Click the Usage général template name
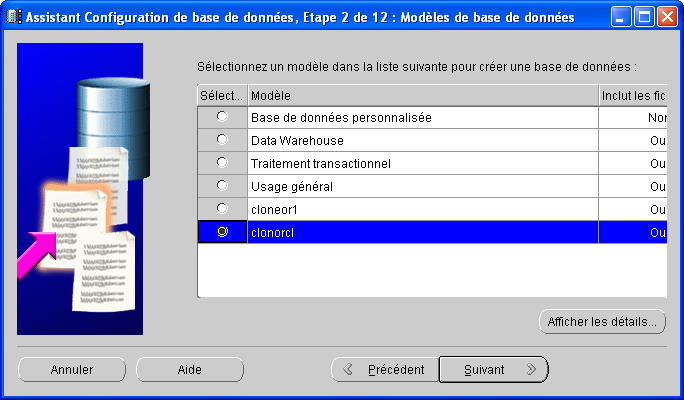 [x=292, y=187]
